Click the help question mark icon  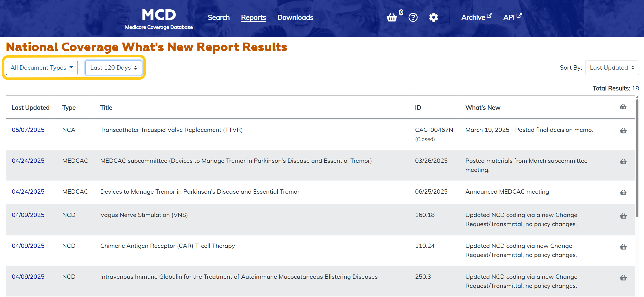413,17
